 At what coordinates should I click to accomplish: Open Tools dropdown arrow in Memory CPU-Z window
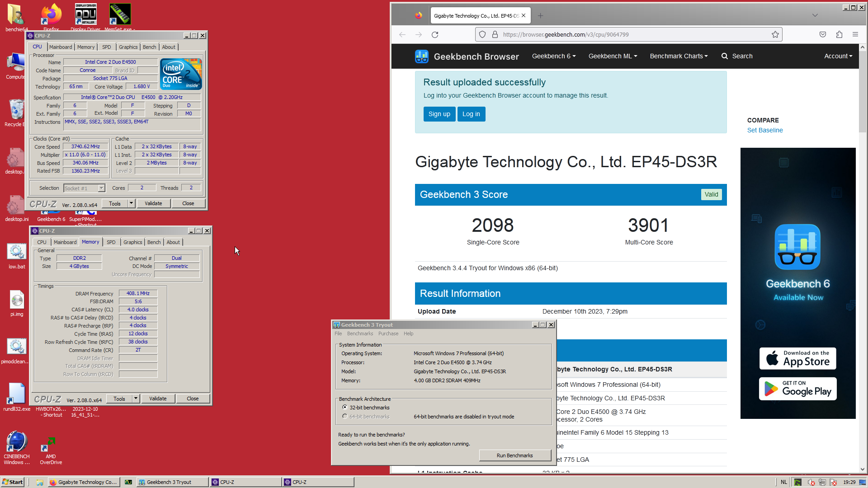(136, 399)
